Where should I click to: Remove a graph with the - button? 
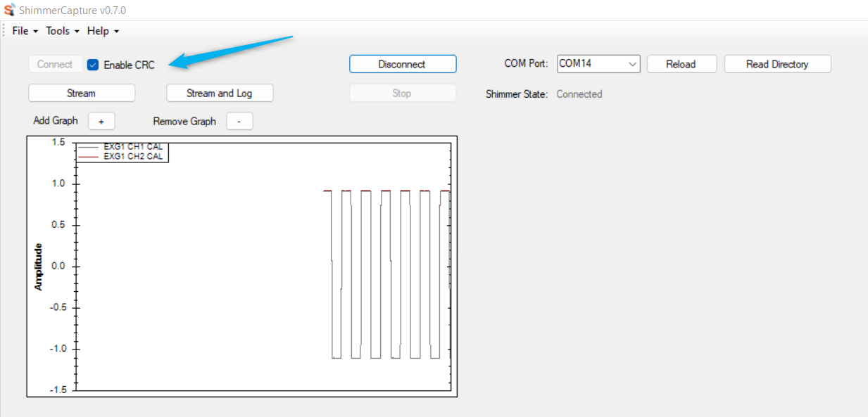tap(239, 121)
